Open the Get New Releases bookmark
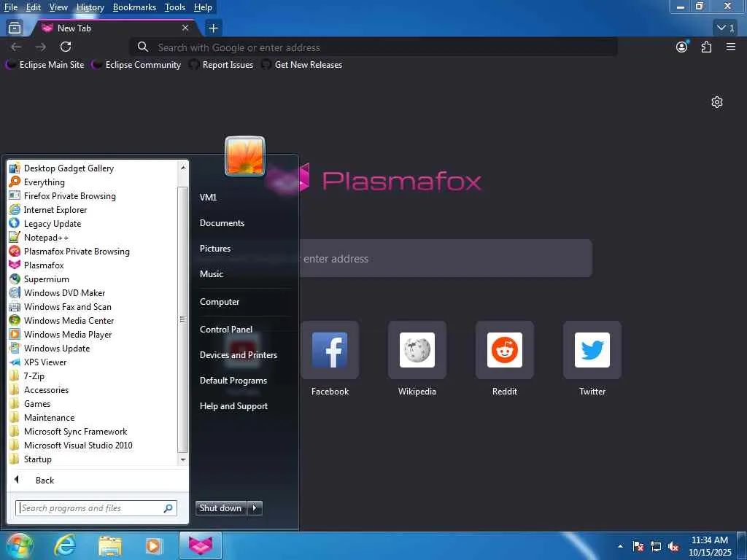This screenshot has width=747, height=560. 302,65
